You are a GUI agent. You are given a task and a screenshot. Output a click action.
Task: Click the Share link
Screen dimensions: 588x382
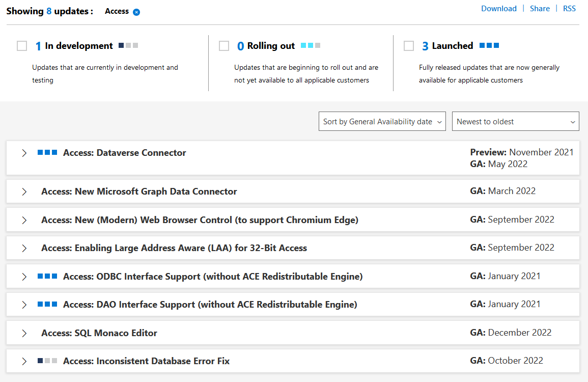(540, 9)
